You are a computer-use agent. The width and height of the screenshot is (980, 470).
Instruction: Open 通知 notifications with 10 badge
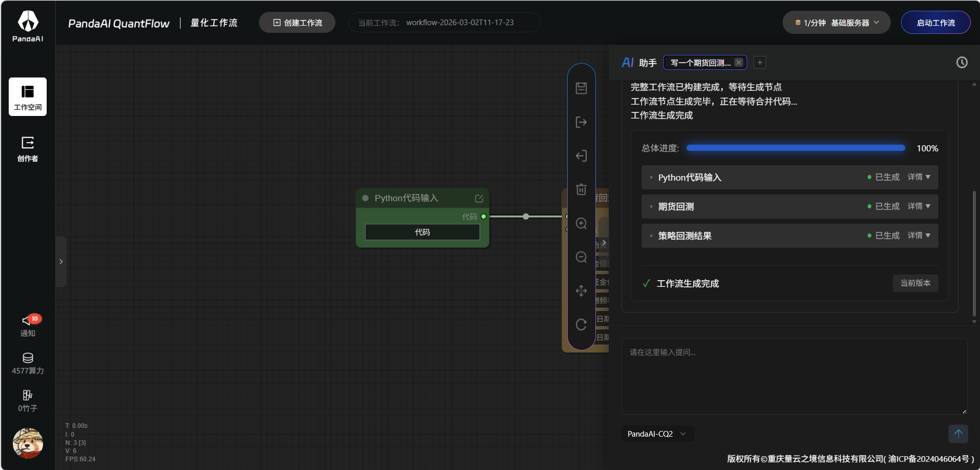[x=28, y=326]
